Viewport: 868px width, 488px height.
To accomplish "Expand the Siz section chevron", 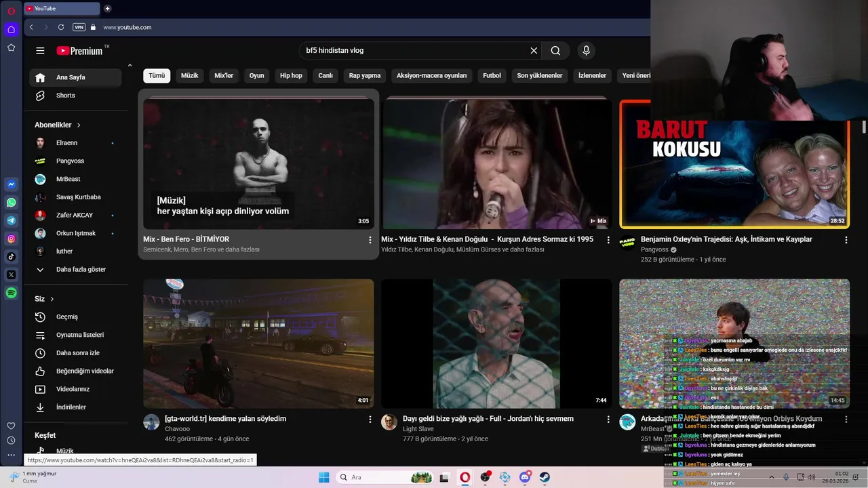I will tap(52, 299).
